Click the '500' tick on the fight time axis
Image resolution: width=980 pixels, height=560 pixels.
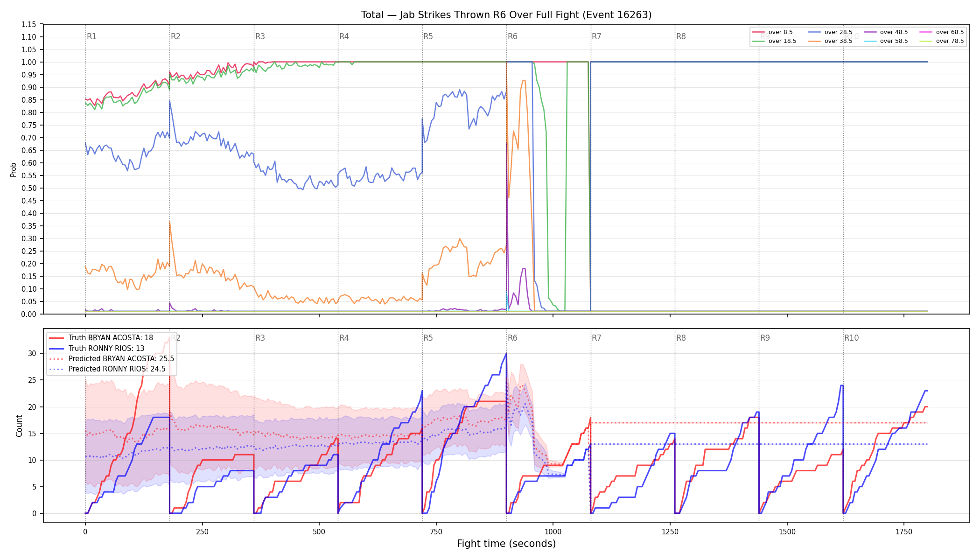point(319,532)
